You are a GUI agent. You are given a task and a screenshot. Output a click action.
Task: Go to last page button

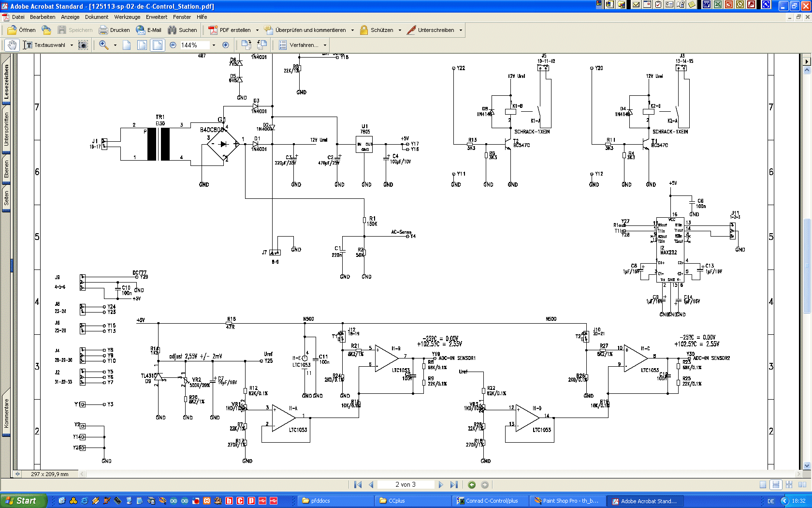(454, 485)
